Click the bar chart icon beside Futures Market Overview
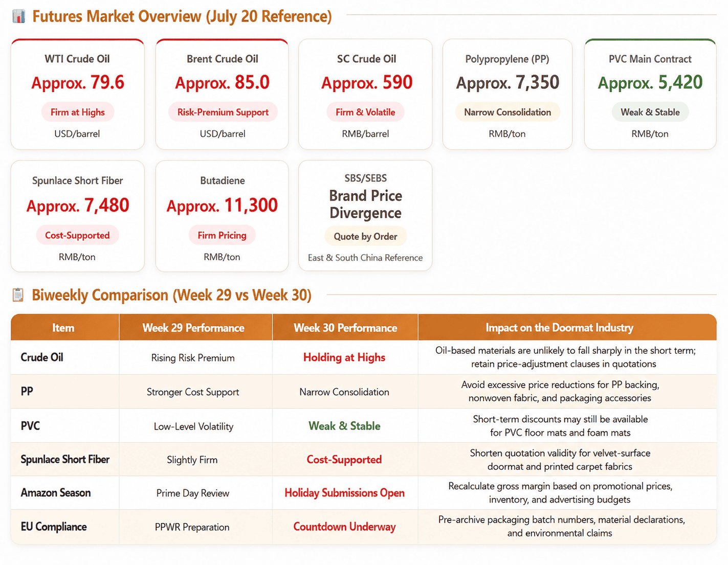The width and height of the screenshot is (728, 565). tap(18, 16)
